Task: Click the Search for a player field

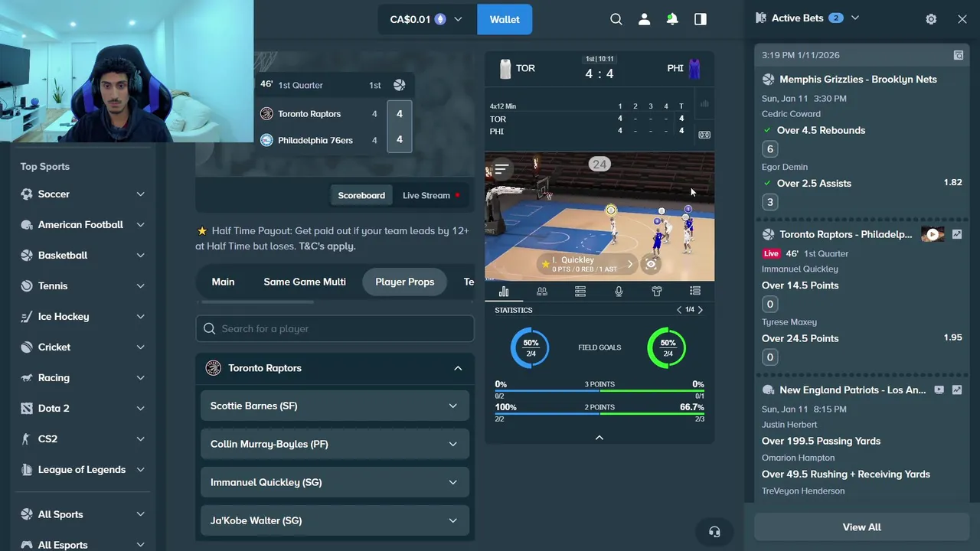Action: tap(335, 328)
